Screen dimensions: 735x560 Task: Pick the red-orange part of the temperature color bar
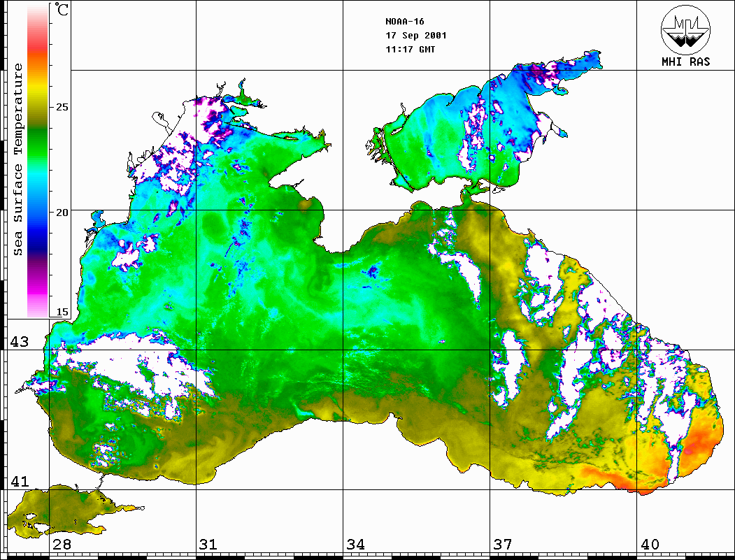38,52
